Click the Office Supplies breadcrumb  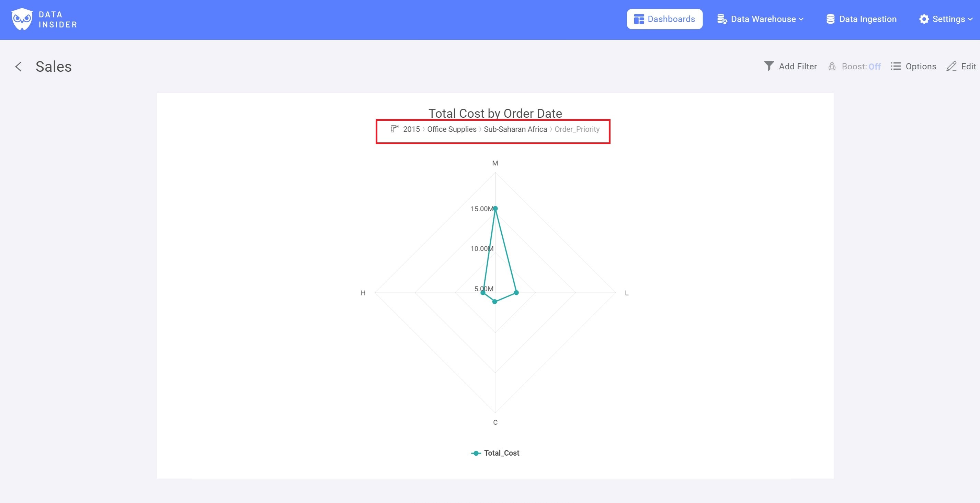[x=452, y=129]
